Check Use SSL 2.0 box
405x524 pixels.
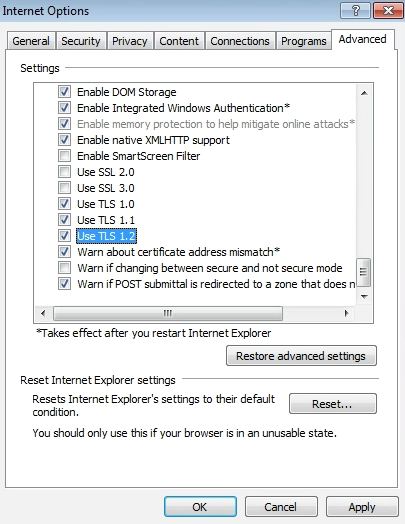(x=64, y=172)
